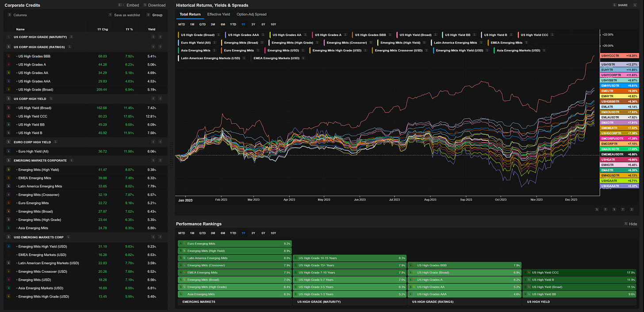Click the Download icon in the header
Image resolution: width=644 pixels, height=312 pixels.
click(x=144, y=5)
